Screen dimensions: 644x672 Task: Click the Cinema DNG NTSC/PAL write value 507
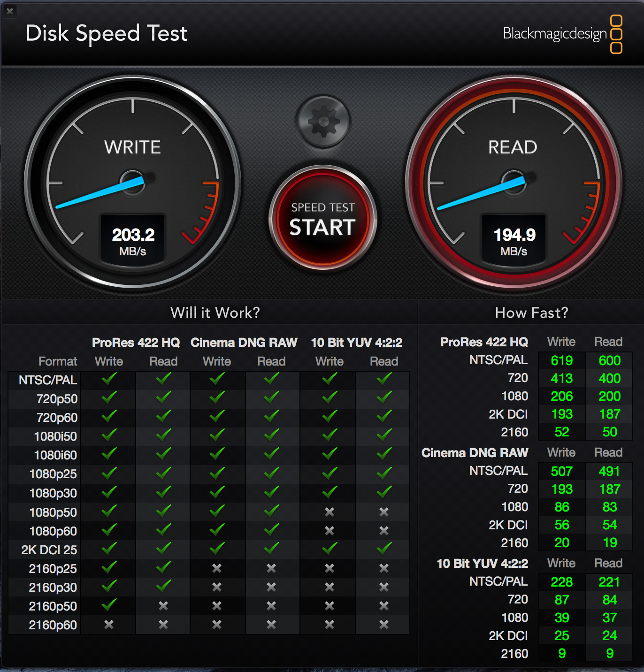(x=562, y=471)
